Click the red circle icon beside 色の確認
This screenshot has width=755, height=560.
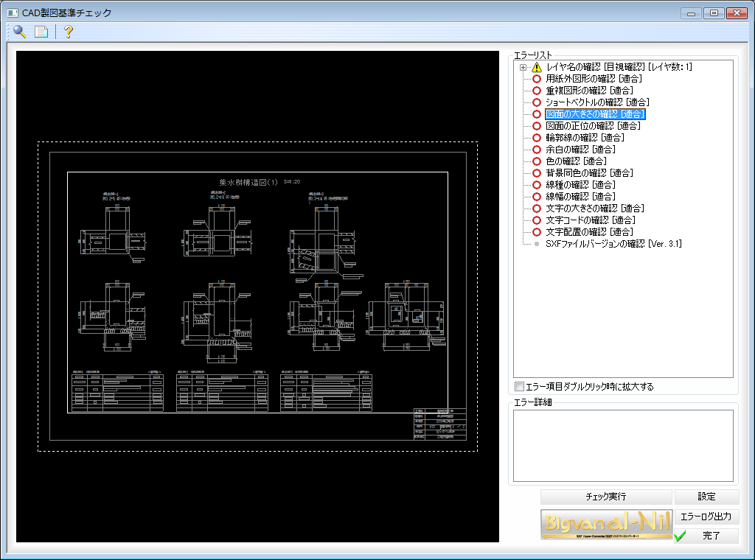click(x=537, y=161)
